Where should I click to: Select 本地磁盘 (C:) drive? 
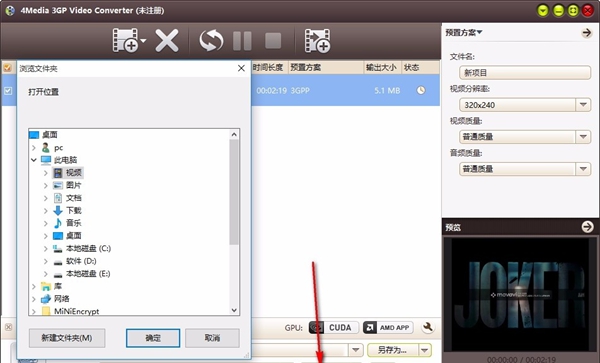pos(88,248)
